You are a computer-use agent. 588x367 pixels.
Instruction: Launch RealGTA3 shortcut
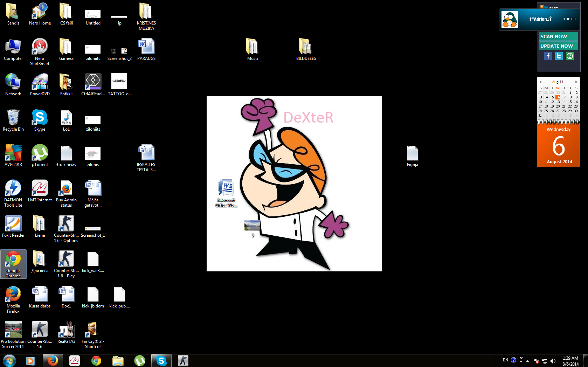[66, 332]
